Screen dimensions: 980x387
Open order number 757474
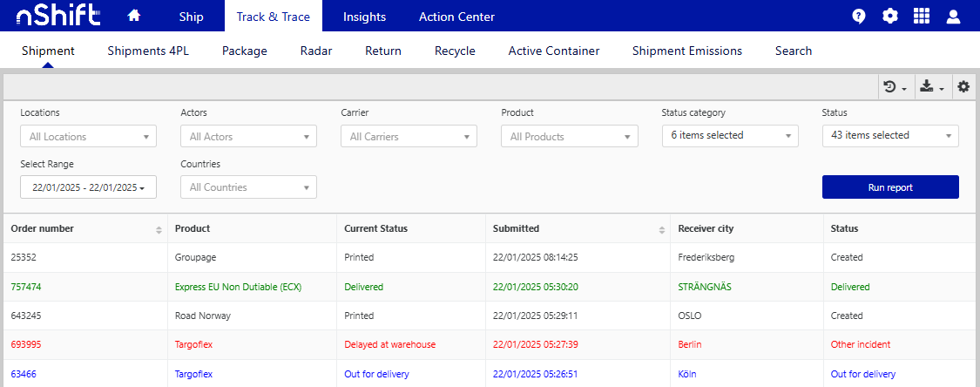[x=26, y=287]
